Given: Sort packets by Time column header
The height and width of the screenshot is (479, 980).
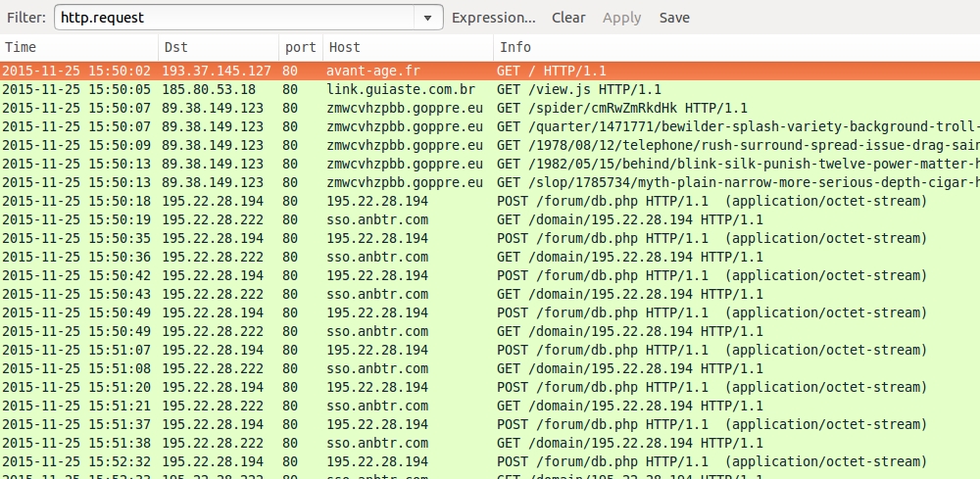Looking at the screenshot, I should [78, 47].
